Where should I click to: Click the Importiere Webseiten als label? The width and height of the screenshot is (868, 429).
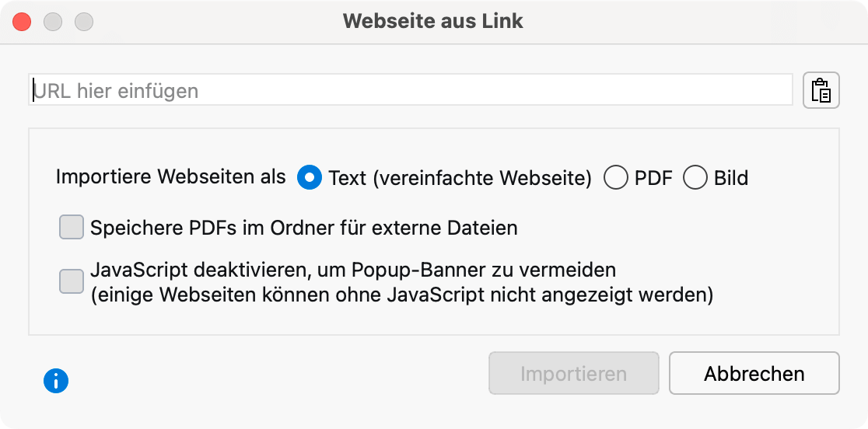(171, 176)
